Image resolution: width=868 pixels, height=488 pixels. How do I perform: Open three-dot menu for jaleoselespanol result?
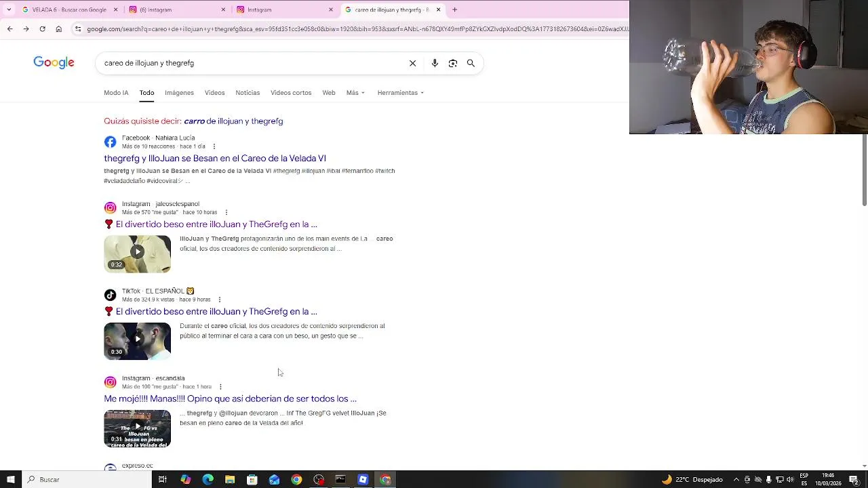coord(226,212)
